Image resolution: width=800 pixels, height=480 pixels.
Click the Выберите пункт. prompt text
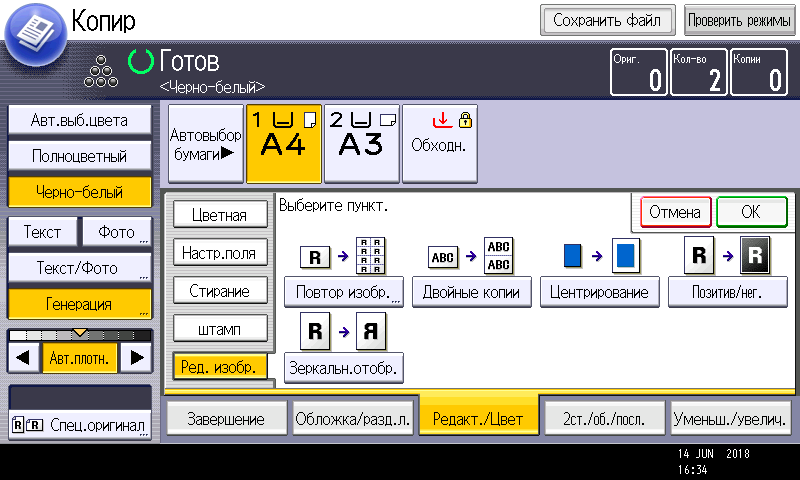pos(333,206)
